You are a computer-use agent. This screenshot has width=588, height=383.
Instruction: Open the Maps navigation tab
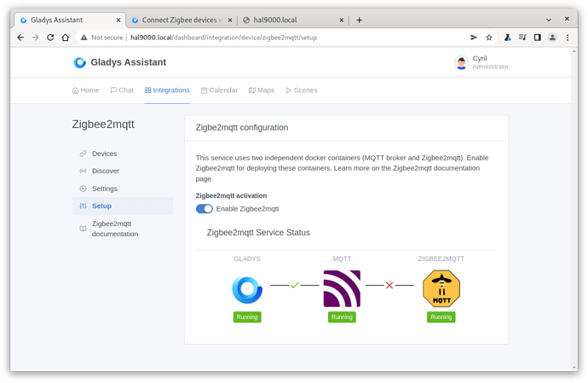[x=262, y=90]
